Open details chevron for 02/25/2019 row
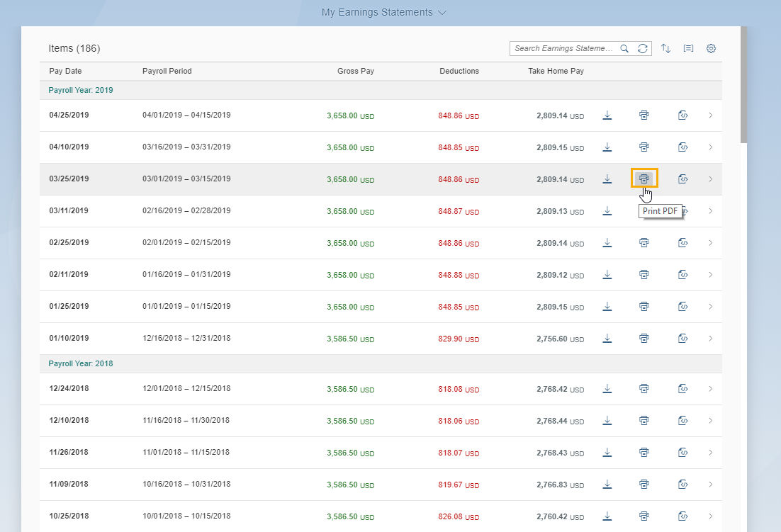 (x=710, y=243)
